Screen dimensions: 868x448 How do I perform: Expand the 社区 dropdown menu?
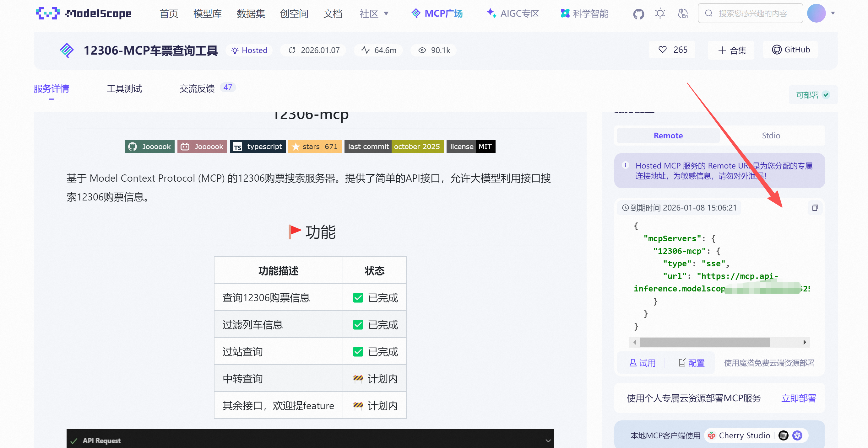tap(374, 13)
